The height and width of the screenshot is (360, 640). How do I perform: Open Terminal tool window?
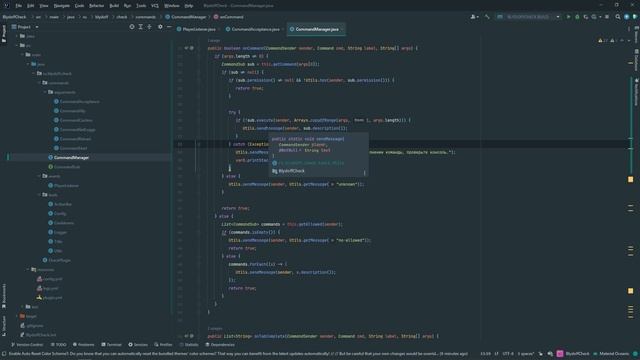pos(111,345)
